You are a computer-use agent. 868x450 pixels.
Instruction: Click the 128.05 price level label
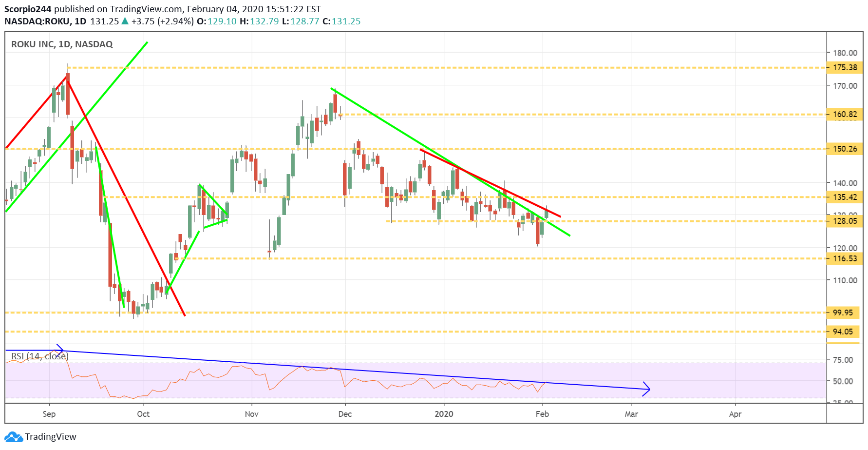845,221
